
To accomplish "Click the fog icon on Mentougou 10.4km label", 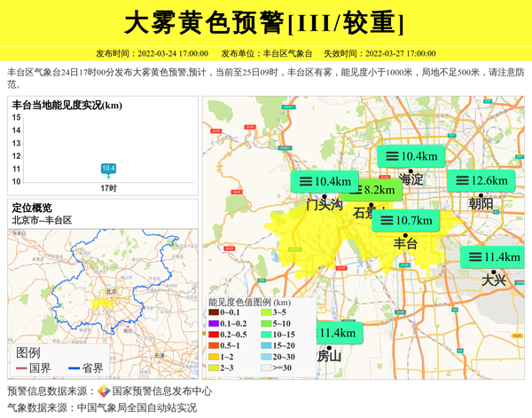I will (x=303, y=181).
